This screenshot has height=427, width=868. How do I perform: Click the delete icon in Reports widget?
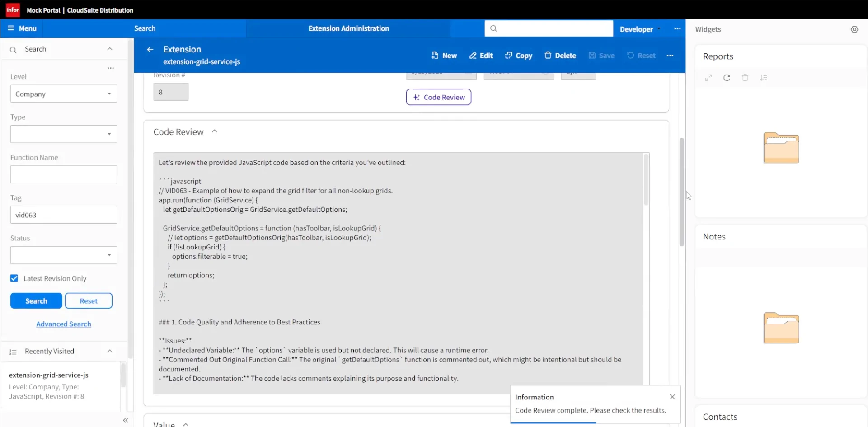(x=746, y=78)
